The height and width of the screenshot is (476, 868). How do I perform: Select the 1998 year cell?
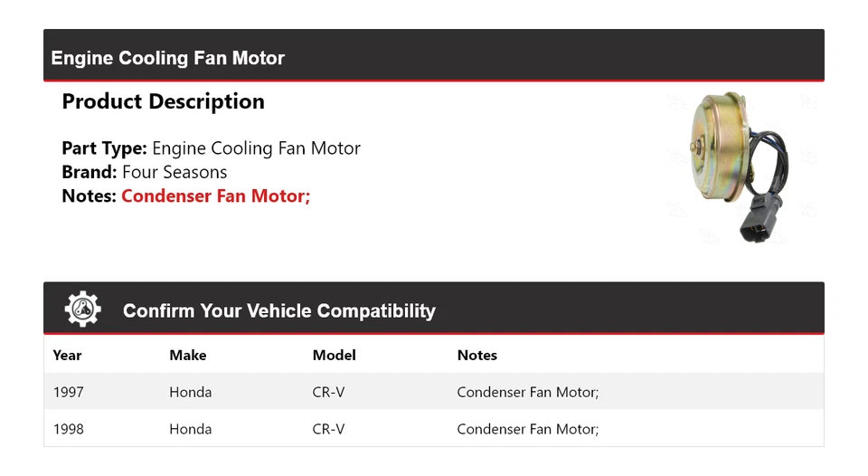(69, 429)
